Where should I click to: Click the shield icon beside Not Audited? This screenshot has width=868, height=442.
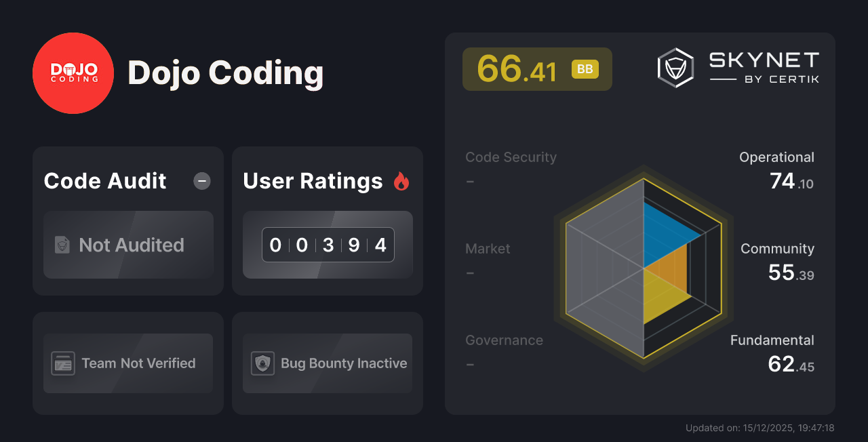61,245
